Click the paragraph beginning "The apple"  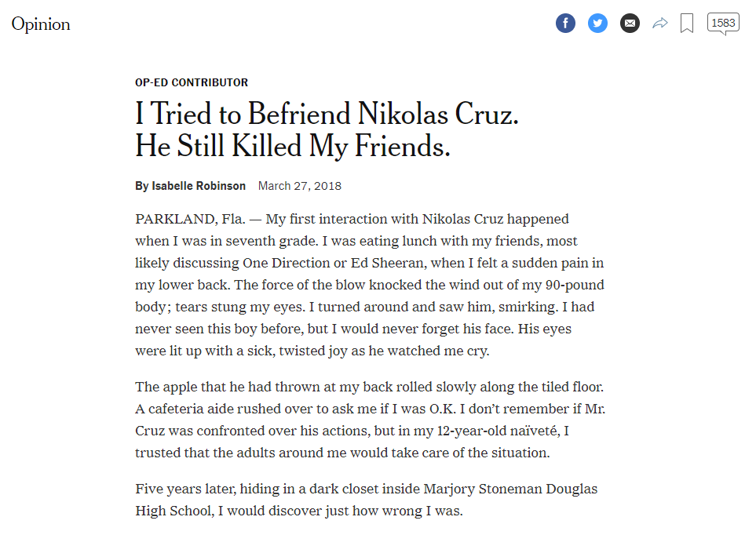[370, 420]
